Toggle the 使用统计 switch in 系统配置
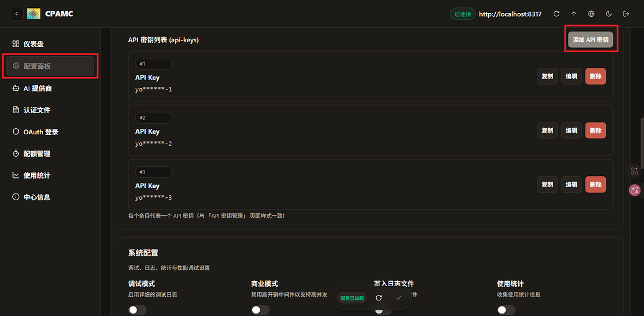Image resolution: width=644 pixels, height=316 pixels. click(506, 310)
